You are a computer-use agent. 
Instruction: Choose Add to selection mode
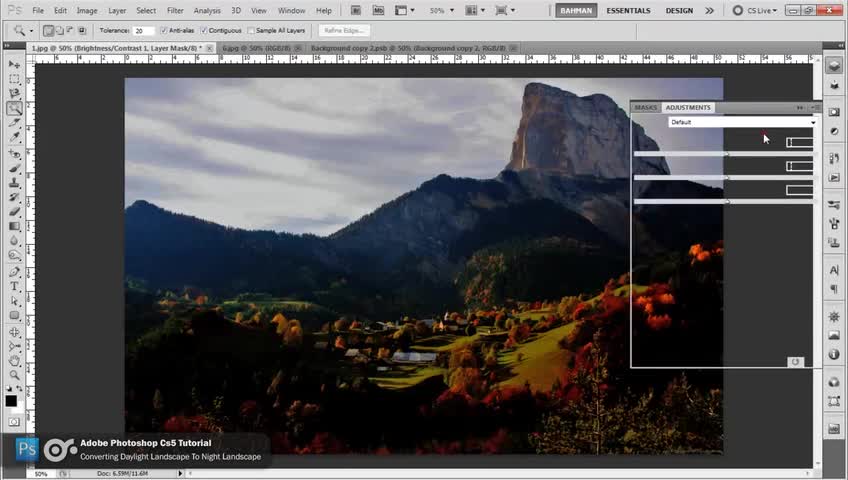(x=59, y=31)
